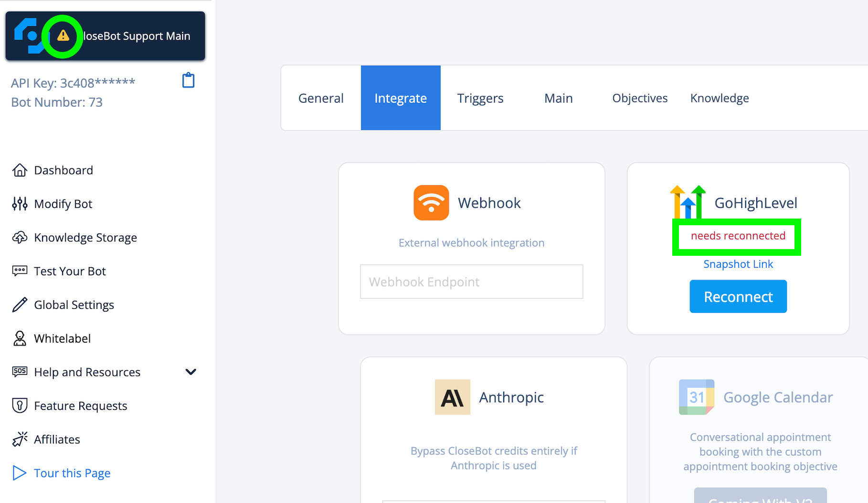
Task: Click the Help and Resources SOS icon
Action: pyautogui.click(x=20, y=372)
